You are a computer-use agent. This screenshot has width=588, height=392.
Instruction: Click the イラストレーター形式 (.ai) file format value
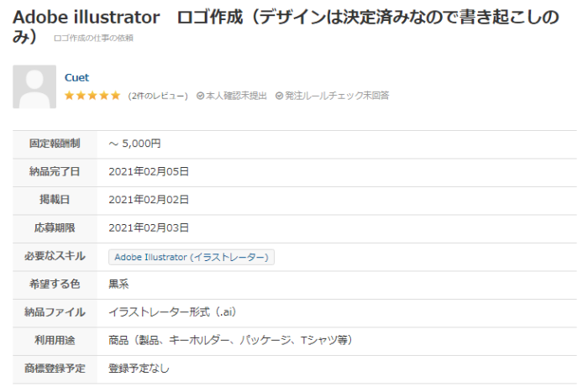(x=172, y=312)
